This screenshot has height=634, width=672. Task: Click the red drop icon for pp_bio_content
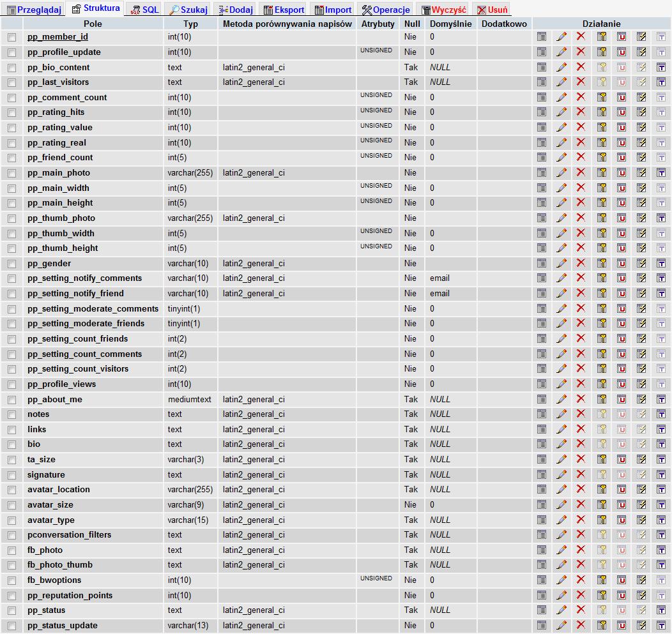pos(581,67)
